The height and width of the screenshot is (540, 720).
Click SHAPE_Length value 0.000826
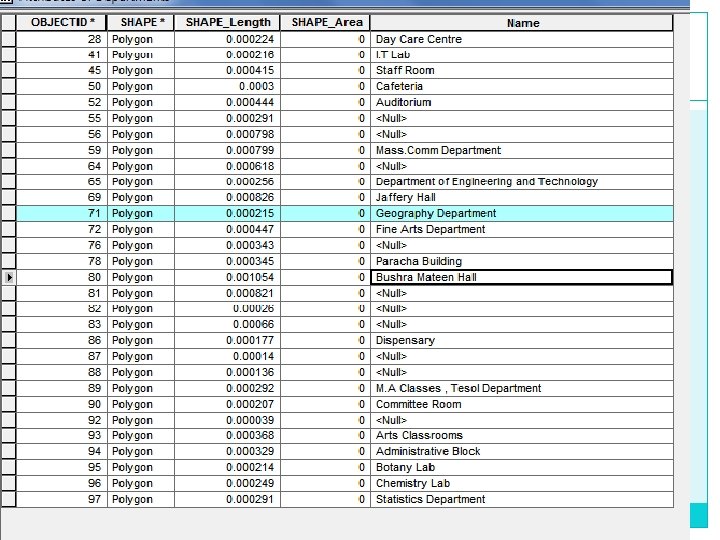pyautogui.click(x=227, y=197)
